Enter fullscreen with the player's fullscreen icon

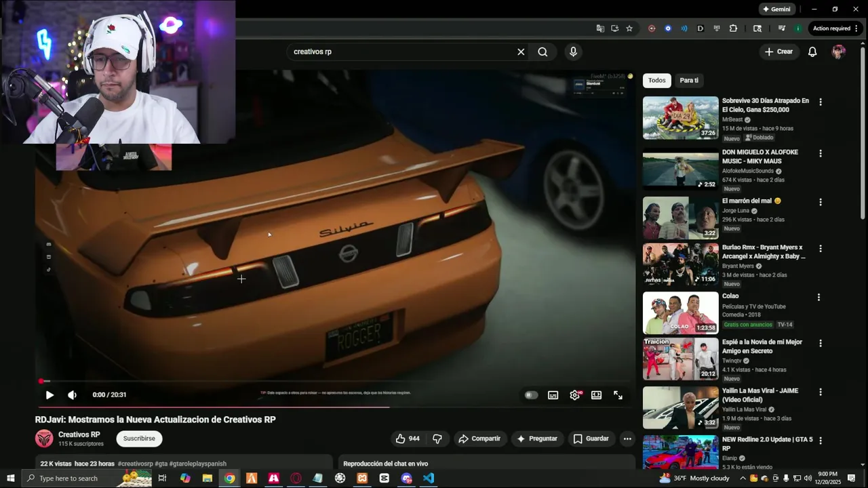tap(618, 395)
